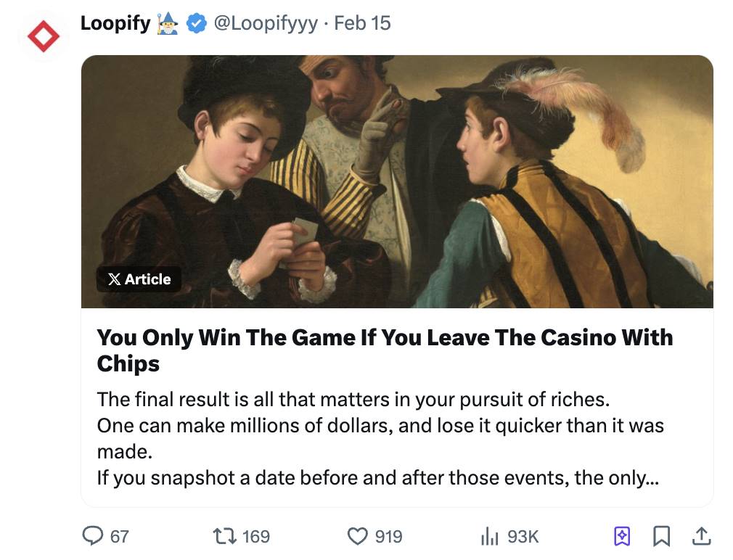The width and height of the screenshot is (733, 560).
Task: Open the "You Only Win The Game" article title
Action: click(x=385, y=350)
